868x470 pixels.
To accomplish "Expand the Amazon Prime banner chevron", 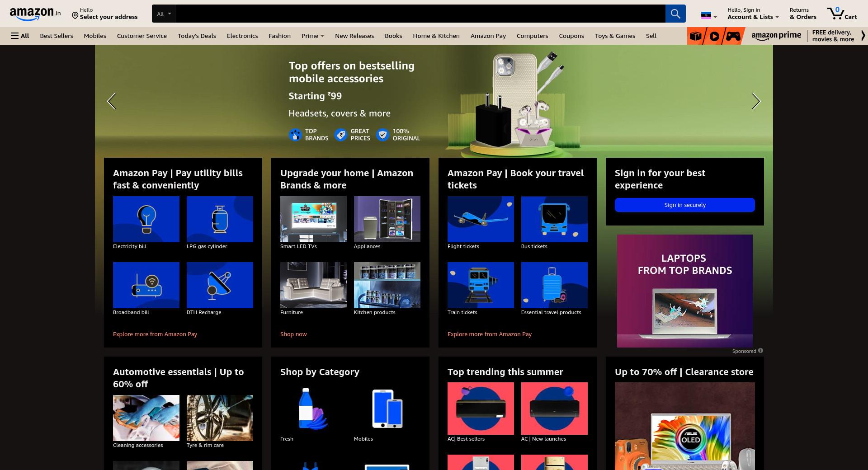I will pos(863,36).
